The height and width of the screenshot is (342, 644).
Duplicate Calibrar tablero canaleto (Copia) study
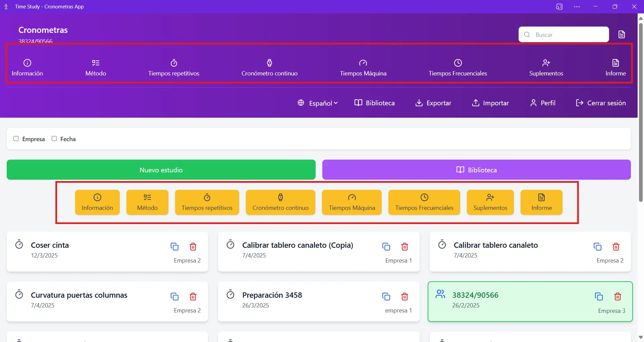tap(386, 247)
